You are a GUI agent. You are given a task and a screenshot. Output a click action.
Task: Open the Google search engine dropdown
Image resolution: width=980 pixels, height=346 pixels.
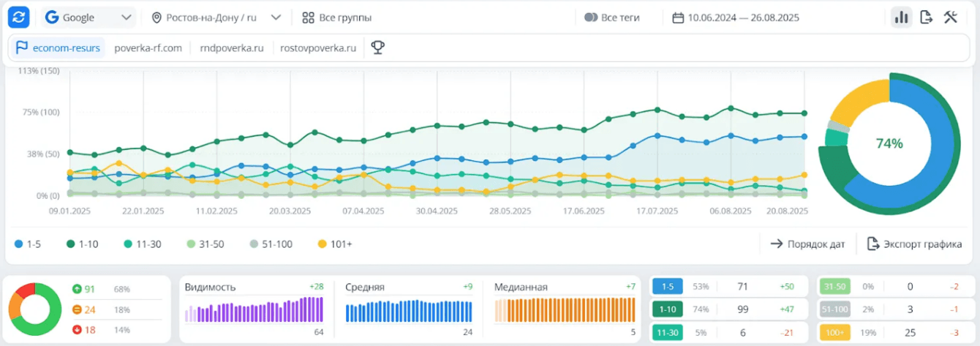click(89, 18)
